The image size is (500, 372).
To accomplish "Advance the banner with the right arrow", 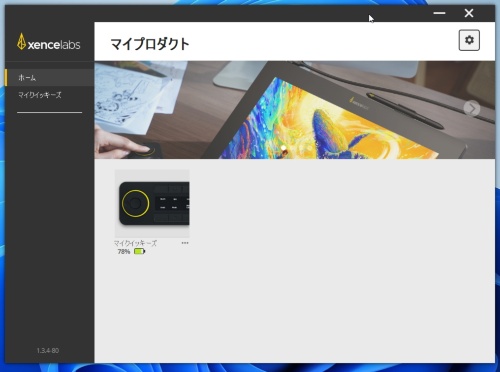I will click(472, 108).
